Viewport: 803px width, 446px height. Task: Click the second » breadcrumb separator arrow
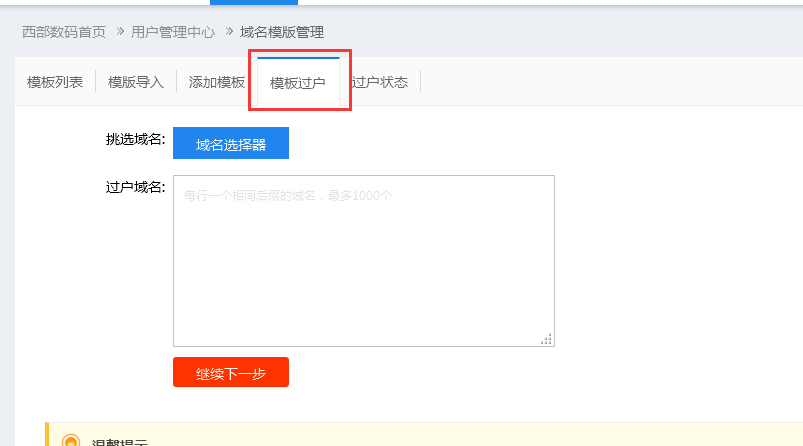pos(228,32)
